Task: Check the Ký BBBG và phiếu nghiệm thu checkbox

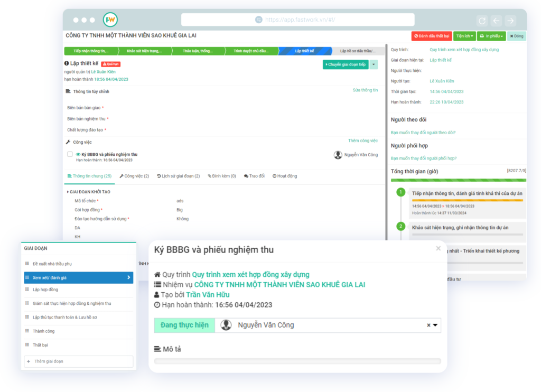Action: click(70, 154)
